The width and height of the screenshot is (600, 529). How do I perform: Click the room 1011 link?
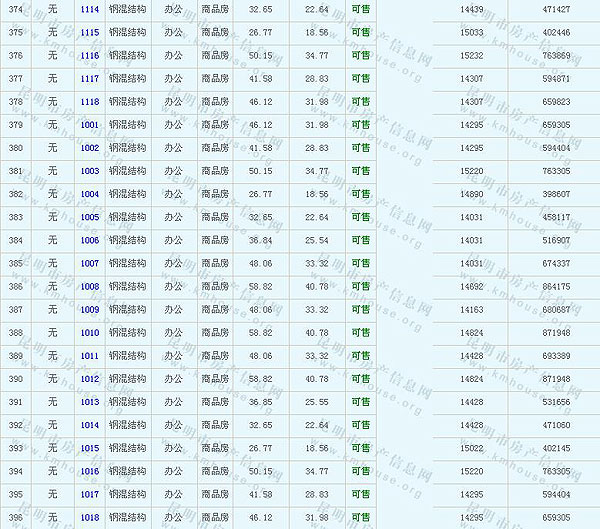pos(90,356)
